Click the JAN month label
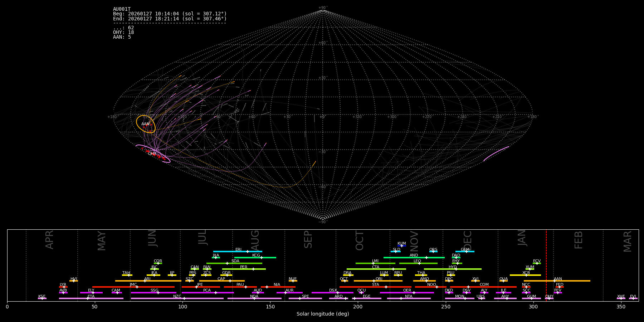The width and height of the screenshot is (644, 322). 522,238
